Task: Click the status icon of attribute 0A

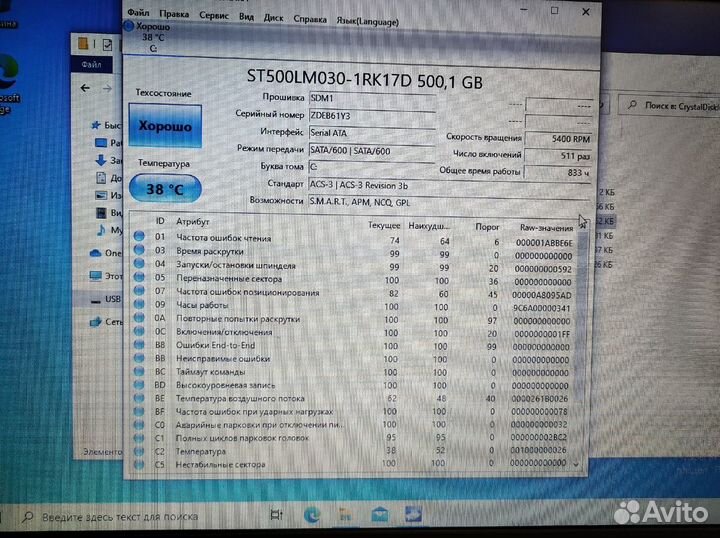Action: (x=139, y=318)
